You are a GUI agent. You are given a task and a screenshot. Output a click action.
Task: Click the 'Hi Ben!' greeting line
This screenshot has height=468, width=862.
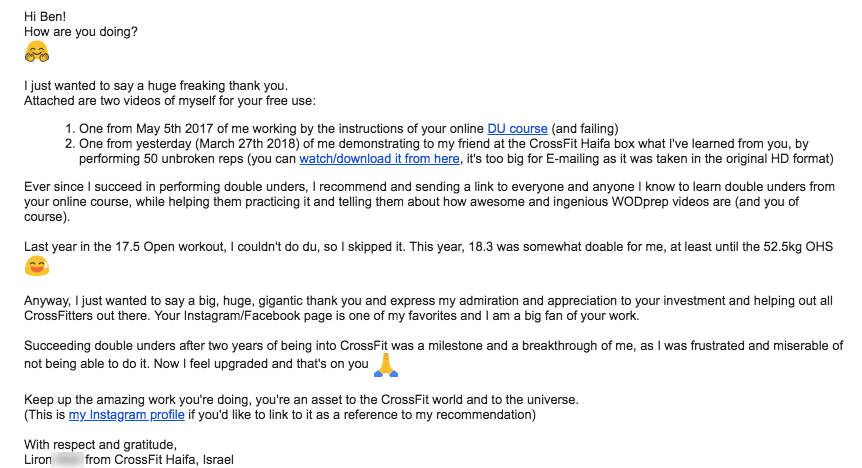point(45,16)
